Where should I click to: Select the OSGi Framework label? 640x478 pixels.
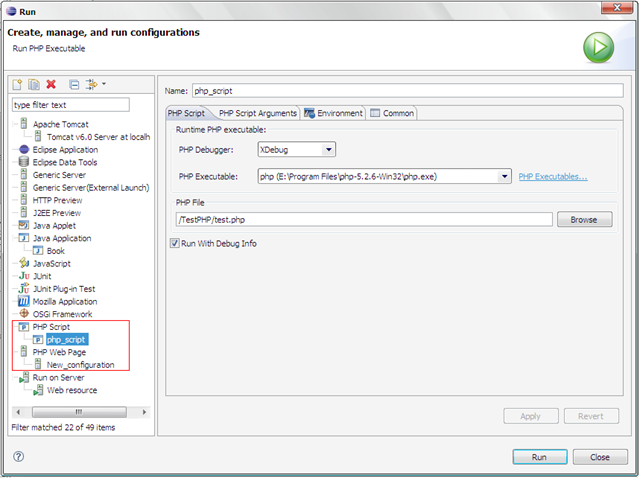[x=62, y=314]
